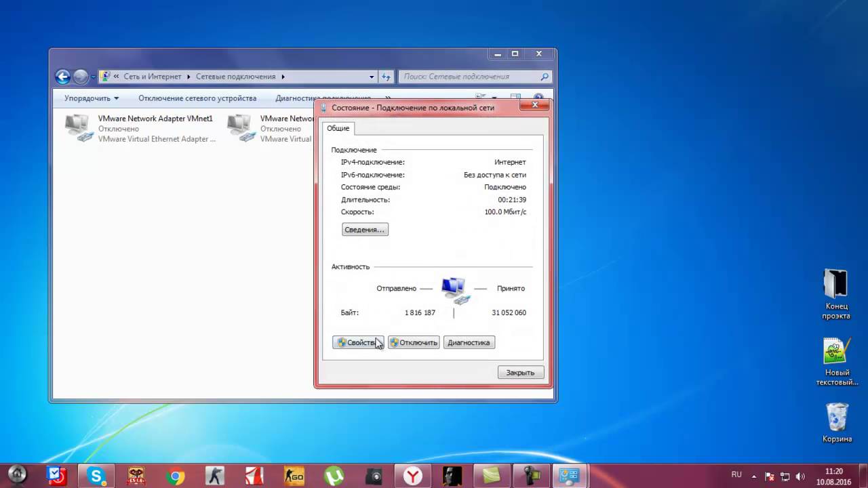The height and width of the screenshot is (488, 868).
Task: Open the green notes taskbar icon
Action: point(492,476)
